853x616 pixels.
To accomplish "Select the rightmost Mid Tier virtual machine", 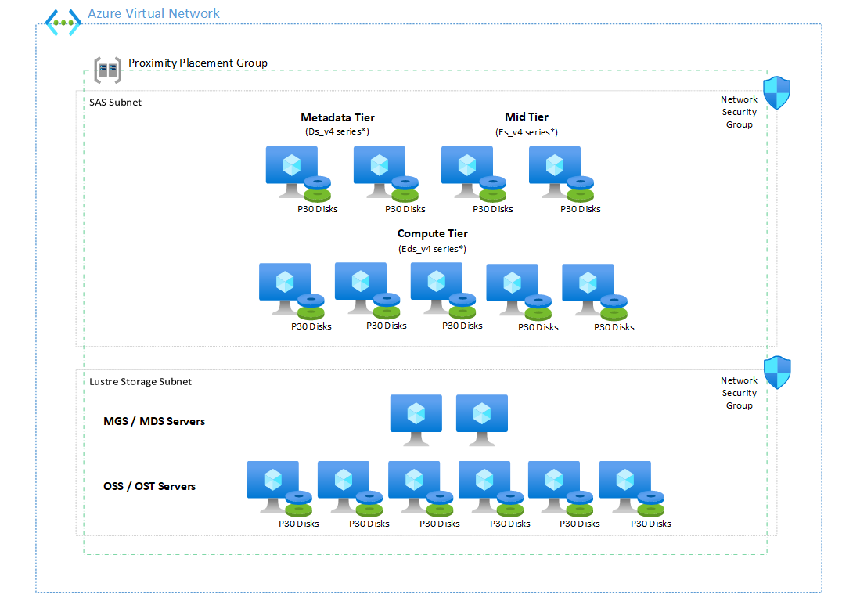I will [554, 171].
